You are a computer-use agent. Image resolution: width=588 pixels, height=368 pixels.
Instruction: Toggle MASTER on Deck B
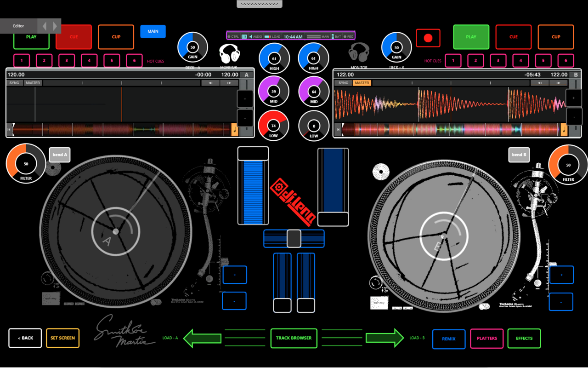(x=362, y=83)
